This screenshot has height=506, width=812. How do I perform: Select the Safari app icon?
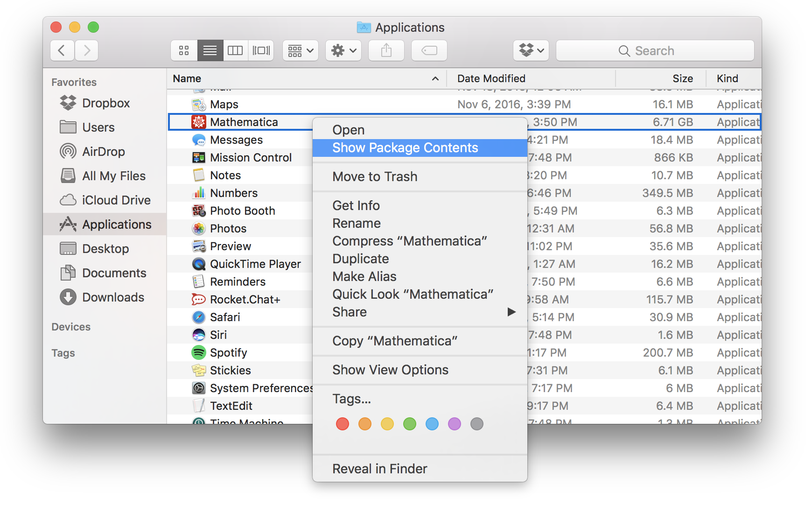[x=199, y=317]
